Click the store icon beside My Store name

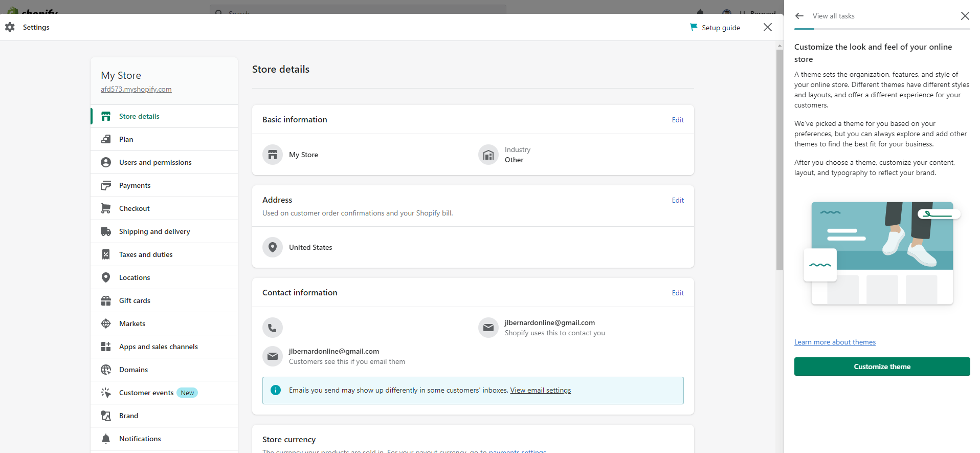coord(273,155)
